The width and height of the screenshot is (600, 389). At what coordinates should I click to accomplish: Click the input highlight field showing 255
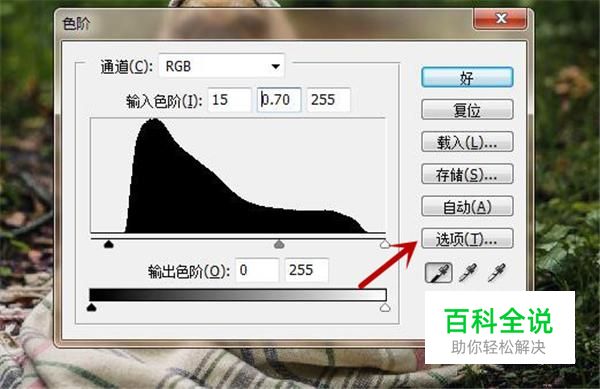[x=329, y=100]
